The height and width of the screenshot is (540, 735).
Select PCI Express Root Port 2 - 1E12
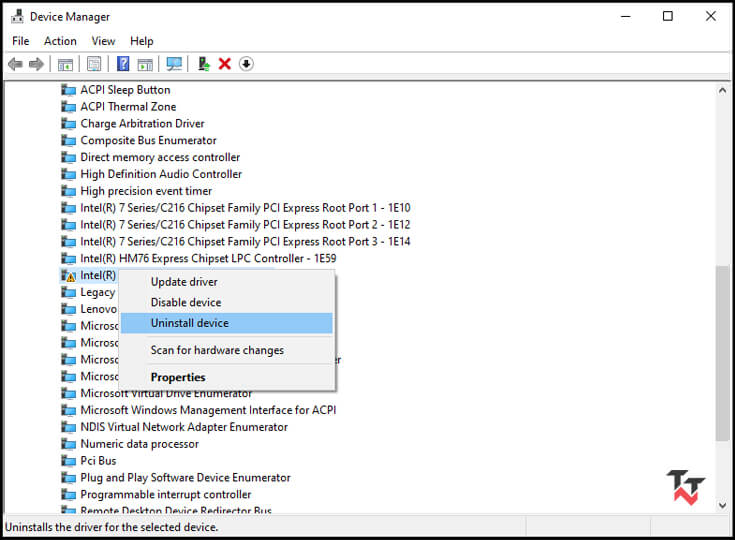click(245, 225)
